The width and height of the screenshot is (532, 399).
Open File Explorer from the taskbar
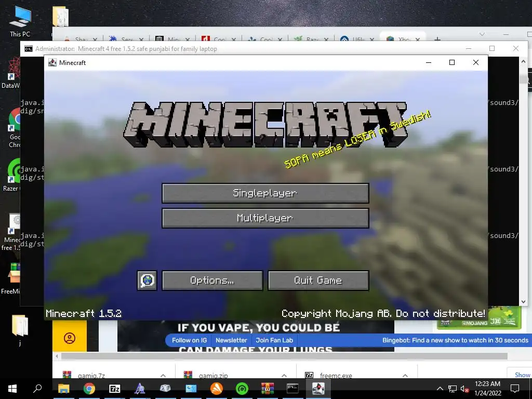coord(63,389)
